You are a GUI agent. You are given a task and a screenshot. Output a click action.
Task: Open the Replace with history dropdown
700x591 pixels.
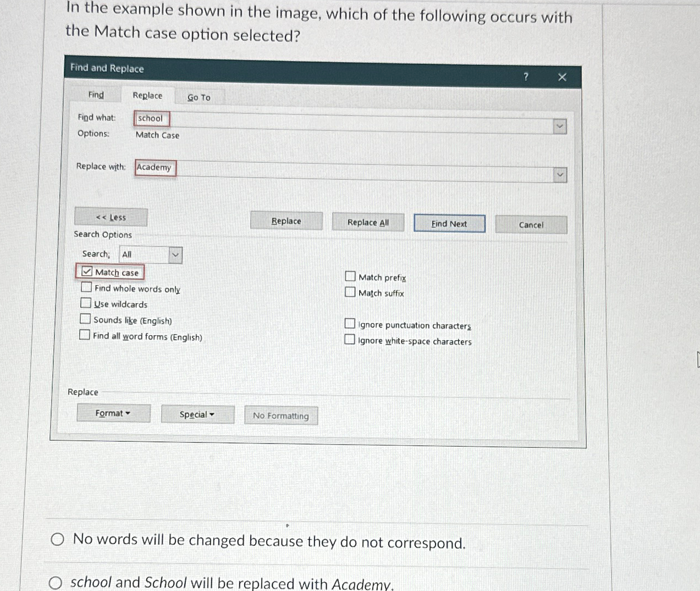pos(559,174)
